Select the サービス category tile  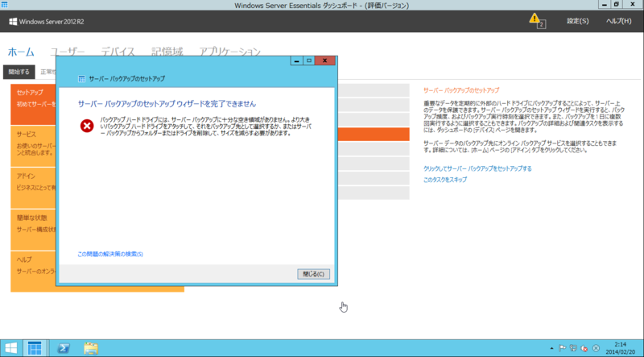coord(33,146)
